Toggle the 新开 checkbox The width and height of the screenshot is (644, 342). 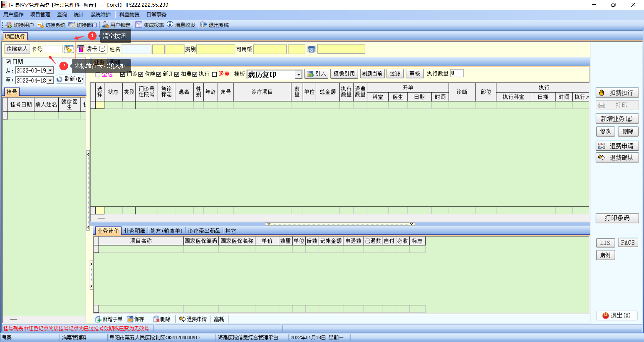pyautogui.click(x=159, y=74)
